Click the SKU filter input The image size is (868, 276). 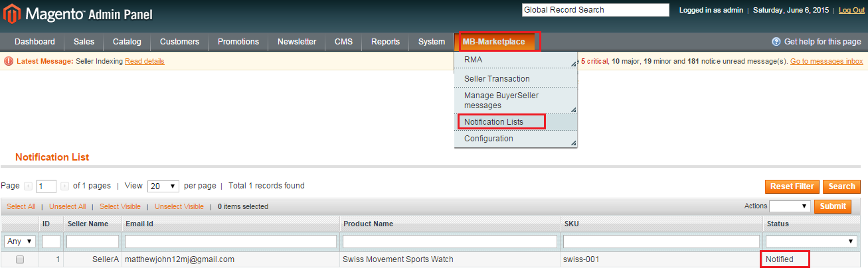point(661,241)
